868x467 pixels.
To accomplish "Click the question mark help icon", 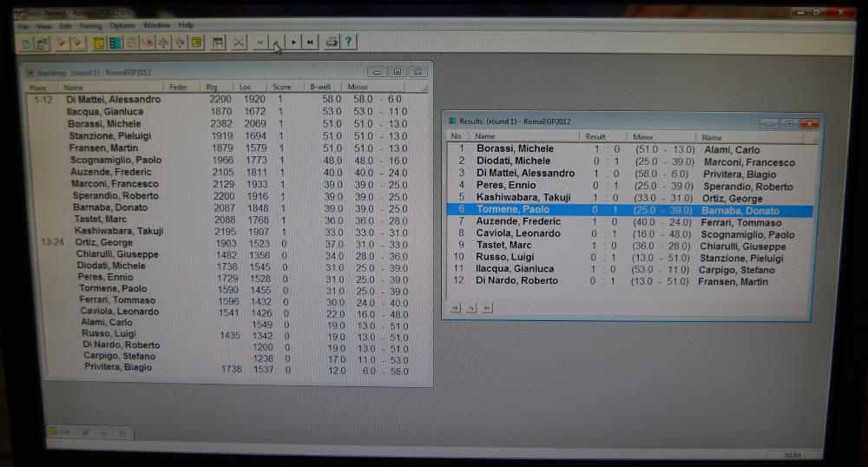I will [x=348, y=42].
